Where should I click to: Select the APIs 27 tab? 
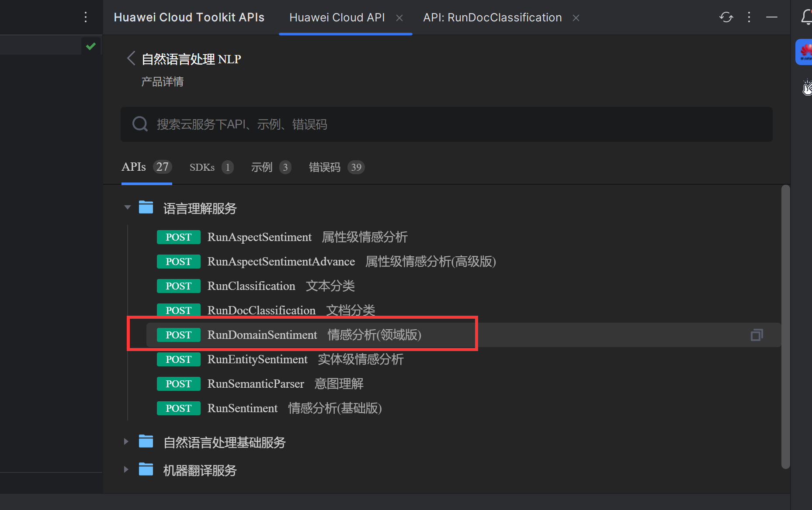click(146, 167)
